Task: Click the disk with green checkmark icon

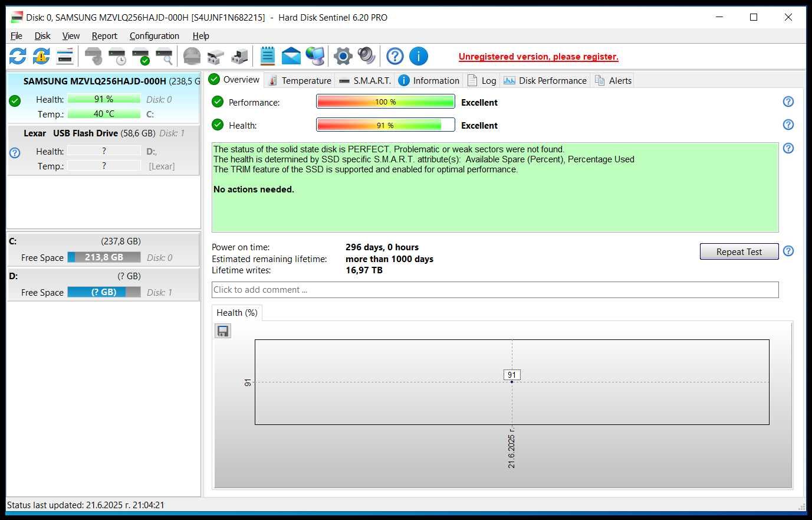Action: (x=140, y=56)
